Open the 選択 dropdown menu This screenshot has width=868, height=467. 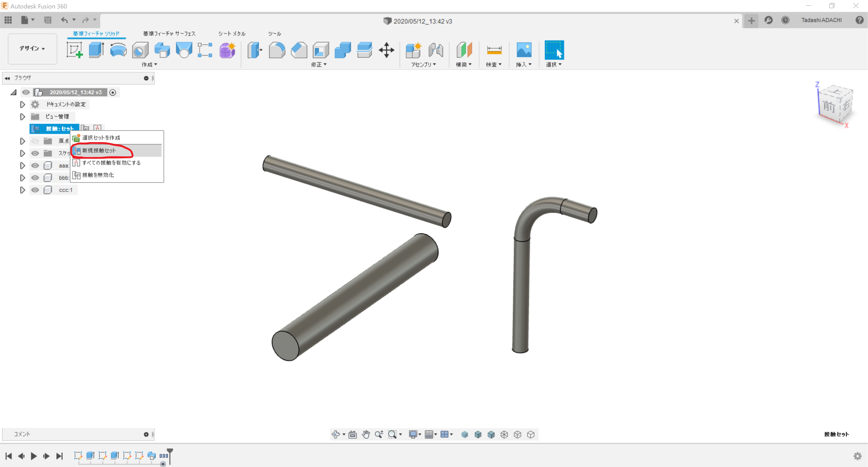(x=554, y=64)
